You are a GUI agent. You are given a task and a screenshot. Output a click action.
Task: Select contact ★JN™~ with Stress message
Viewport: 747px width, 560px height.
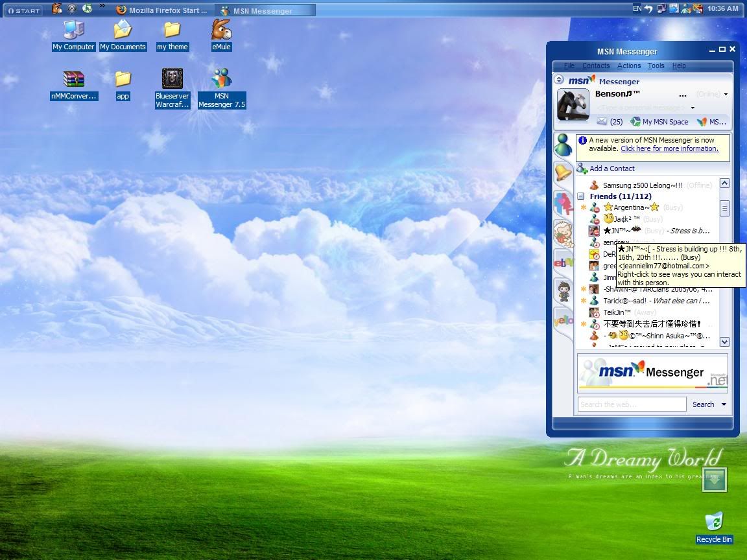[x=650, y=231]
